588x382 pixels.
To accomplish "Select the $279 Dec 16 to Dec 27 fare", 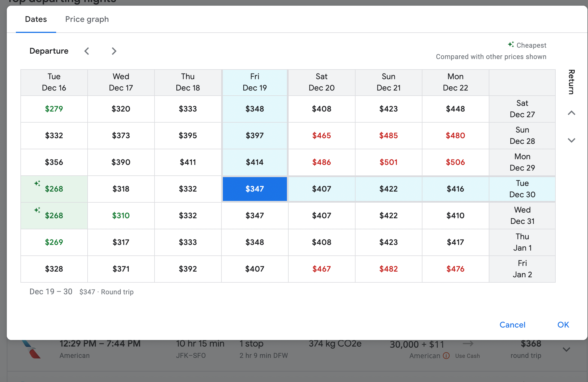I will 54,109.
